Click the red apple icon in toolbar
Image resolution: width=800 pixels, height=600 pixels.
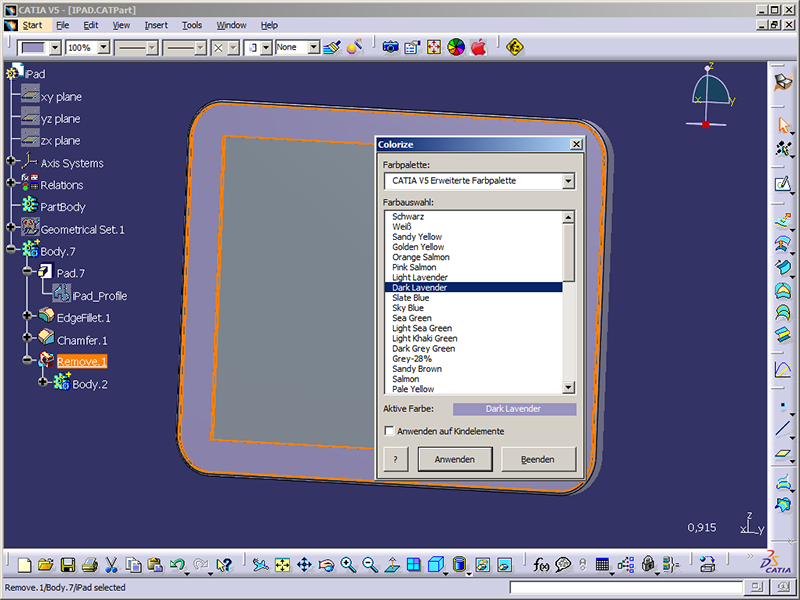(479, 47)
